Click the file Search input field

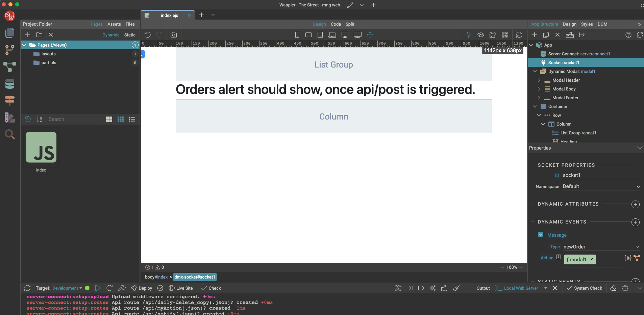pyautogui.click(x=74, y=119)
